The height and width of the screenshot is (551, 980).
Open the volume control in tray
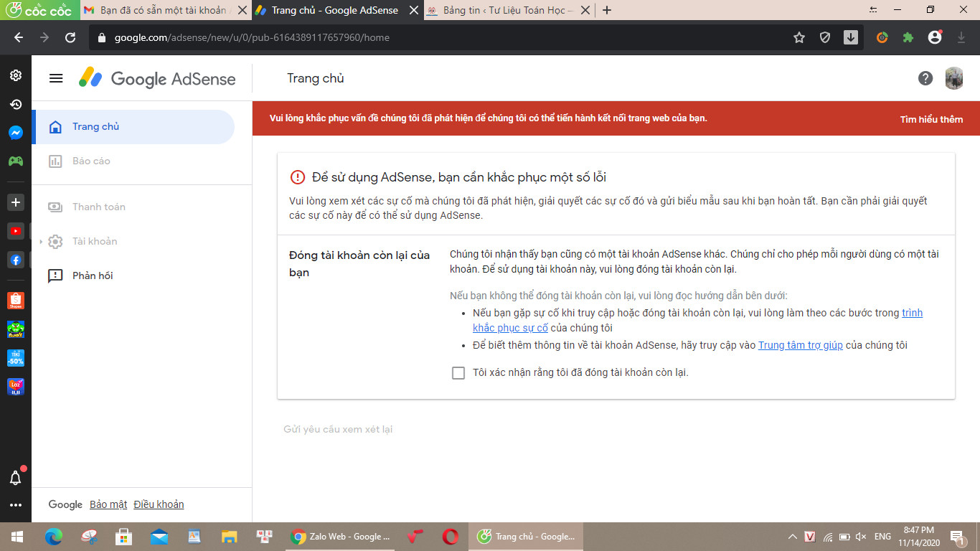(862, 537)
